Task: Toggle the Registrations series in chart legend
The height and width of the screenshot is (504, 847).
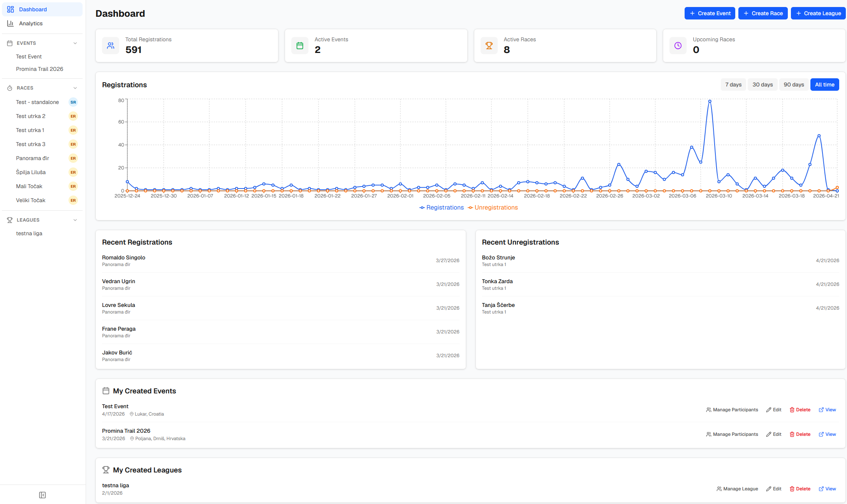Action: tap(442, 208)
